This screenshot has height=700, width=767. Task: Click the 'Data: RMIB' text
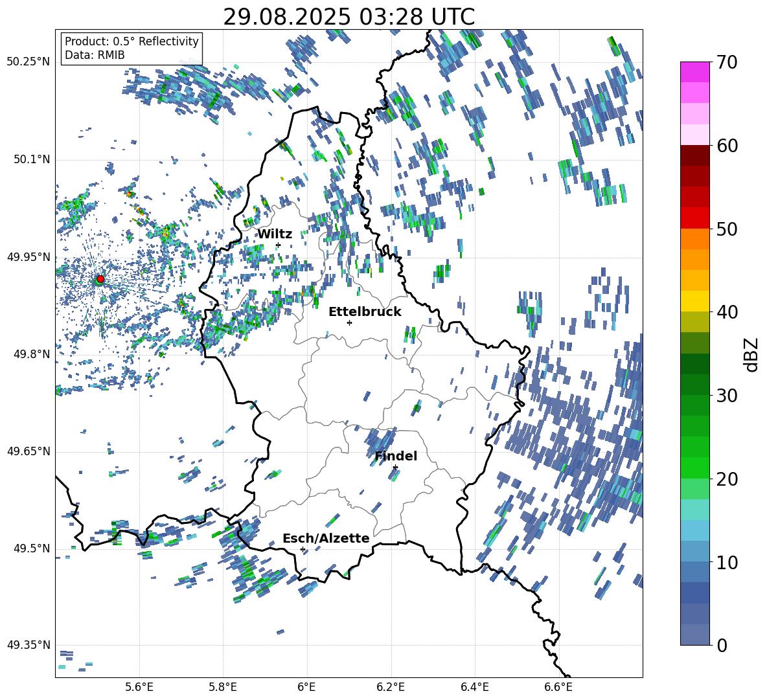tap(95, 55)
